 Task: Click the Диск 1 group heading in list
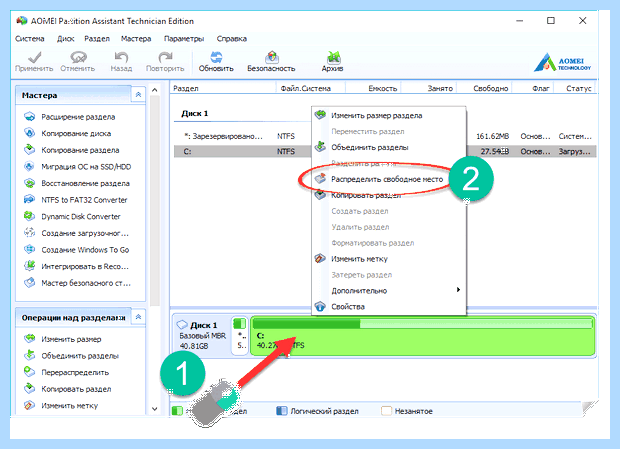(x=195, y=113)
